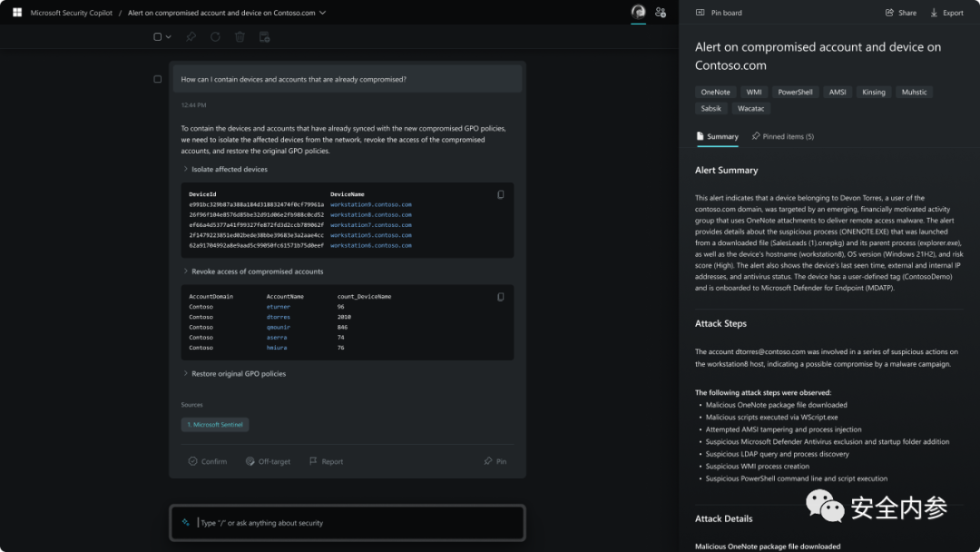Open workstation7.contoso.com link
The image size is (980, 552).
pos(371,225)
